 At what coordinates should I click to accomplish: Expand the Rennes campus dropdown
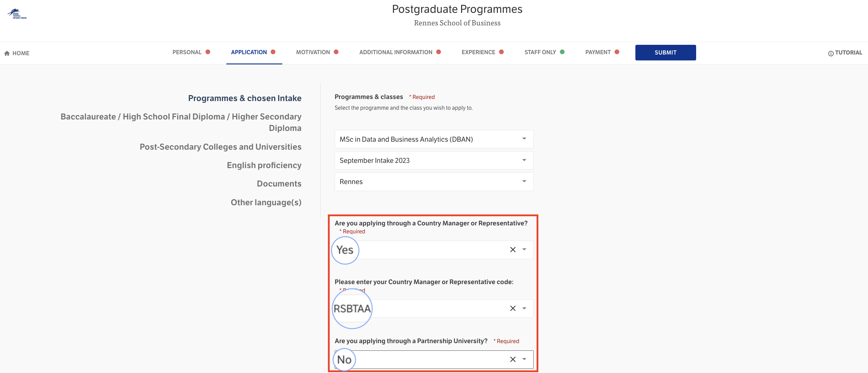[x=524, y=181]
